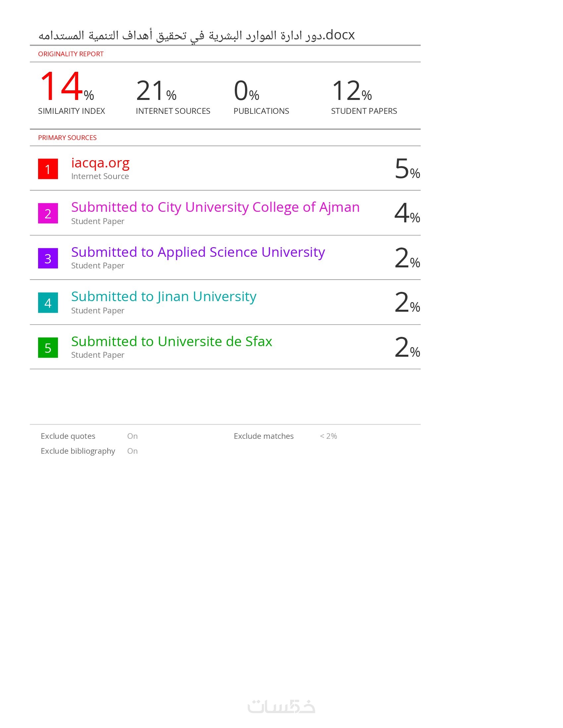Click the grey watermark logo at page bottom
This screenshot has width=563, height=728.
coord(281,706)
